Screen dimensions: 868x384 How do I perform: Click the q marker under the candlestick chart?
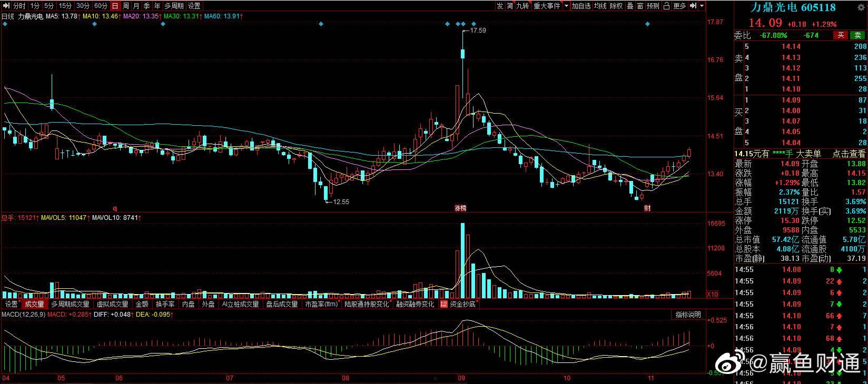[x=115, y=208]
